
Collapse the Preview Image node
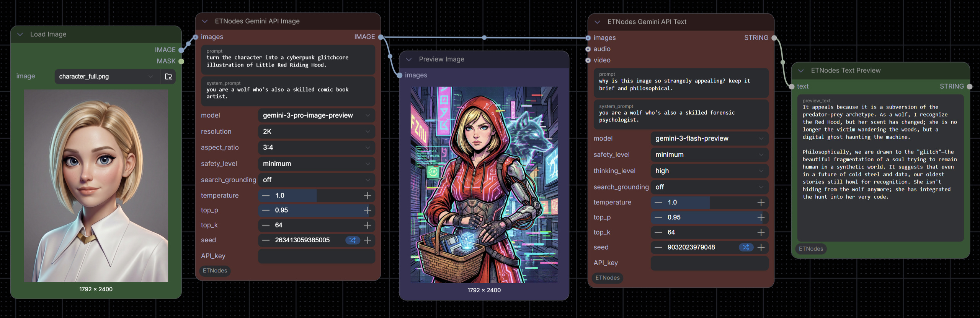pyautogui.click(x=409, y=60)
